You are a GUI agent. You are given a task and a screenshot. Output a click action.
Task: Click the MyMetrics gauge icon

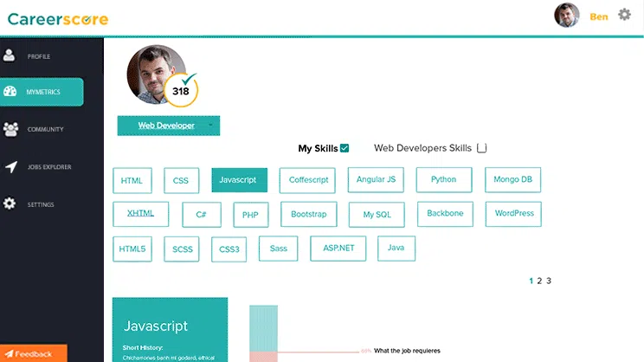point(10,91)
